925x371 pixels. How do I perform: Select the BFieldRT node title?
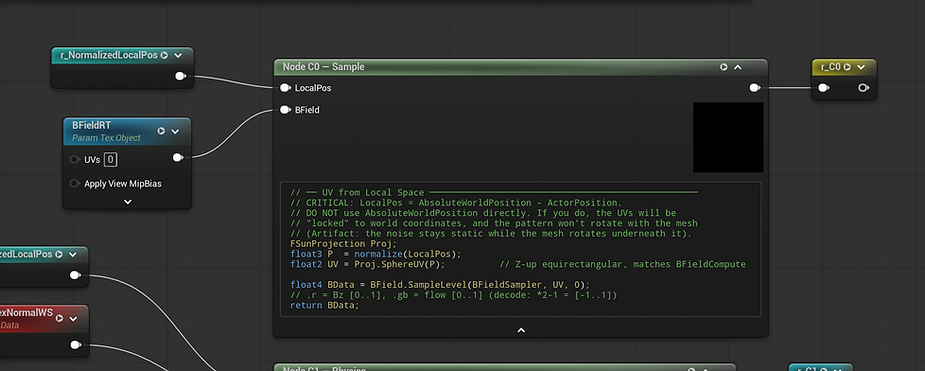(91, 126)
